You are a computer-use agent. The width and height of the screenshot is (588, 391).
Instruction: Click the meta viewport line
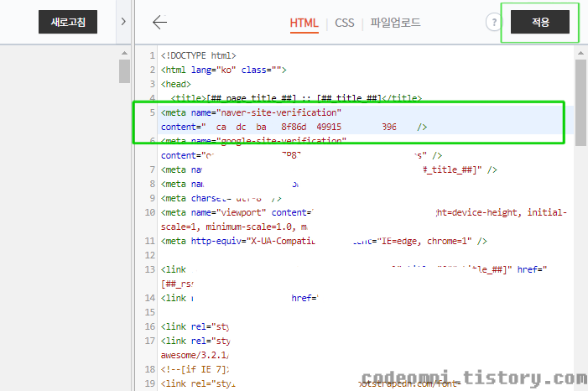tap(364, 212)
